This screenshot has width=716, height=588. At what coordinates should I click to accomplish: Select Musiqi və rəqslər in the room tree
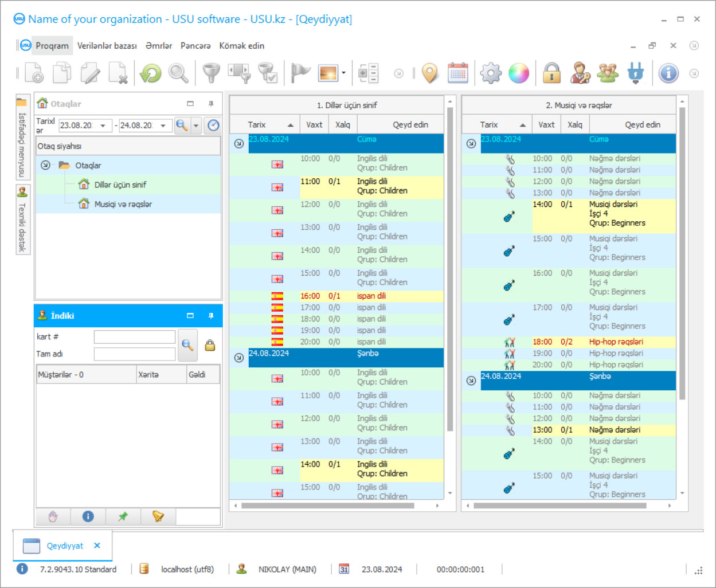coord(123,204)
